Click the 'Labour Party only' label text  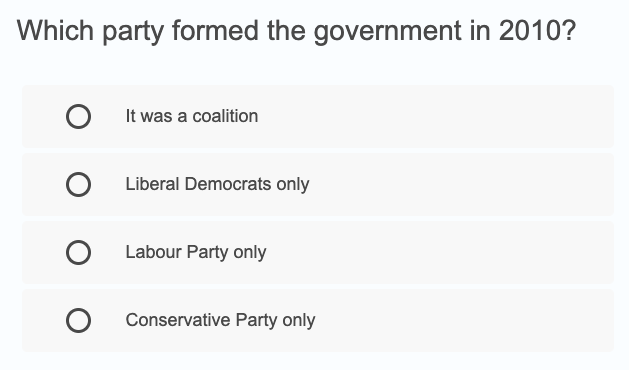pyautogui.click(x=196, y=252)
